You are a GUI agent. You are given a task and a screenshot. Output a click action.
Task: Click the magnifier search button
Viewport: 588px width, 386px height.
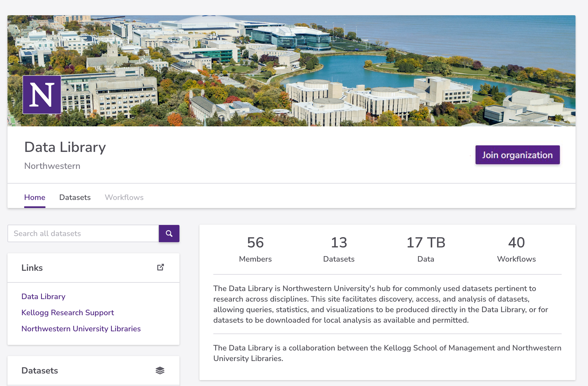click(x=169, y=234)
